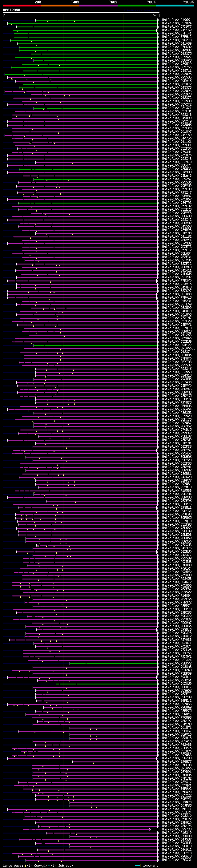The image size is (197, 868).
Task: Click the UniRef100_P02870 label
Action: (176, 155)
